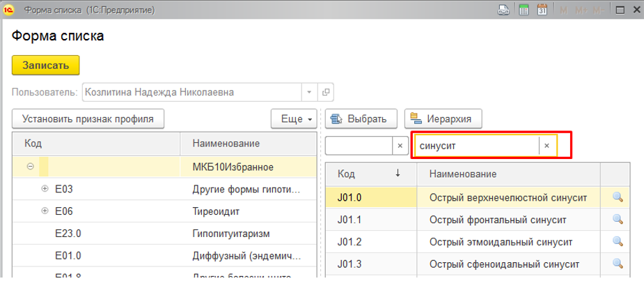
Task: Clear the empty code search field
Action: (400, 146)
